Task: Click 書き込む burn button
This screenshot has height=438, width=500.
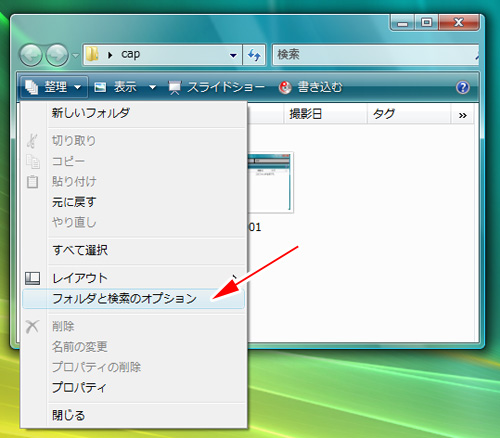Action: (x=311, y=87)
